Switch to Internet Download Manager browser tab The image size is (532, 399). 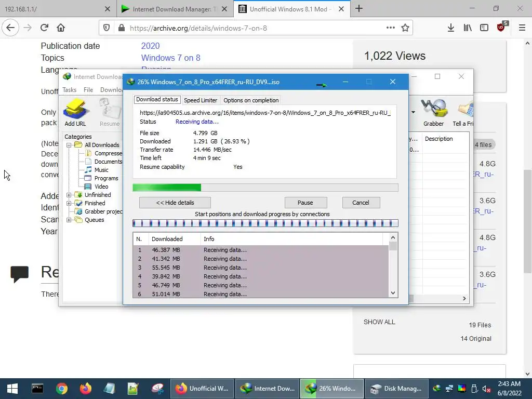[x=175, y=9]
